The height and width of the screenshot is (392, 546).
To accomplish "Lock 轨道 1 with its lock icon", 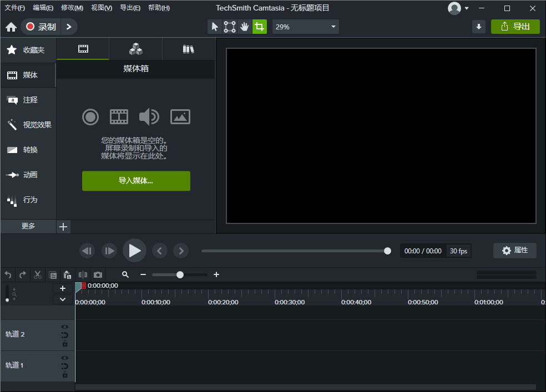I will tap(65, 374).
